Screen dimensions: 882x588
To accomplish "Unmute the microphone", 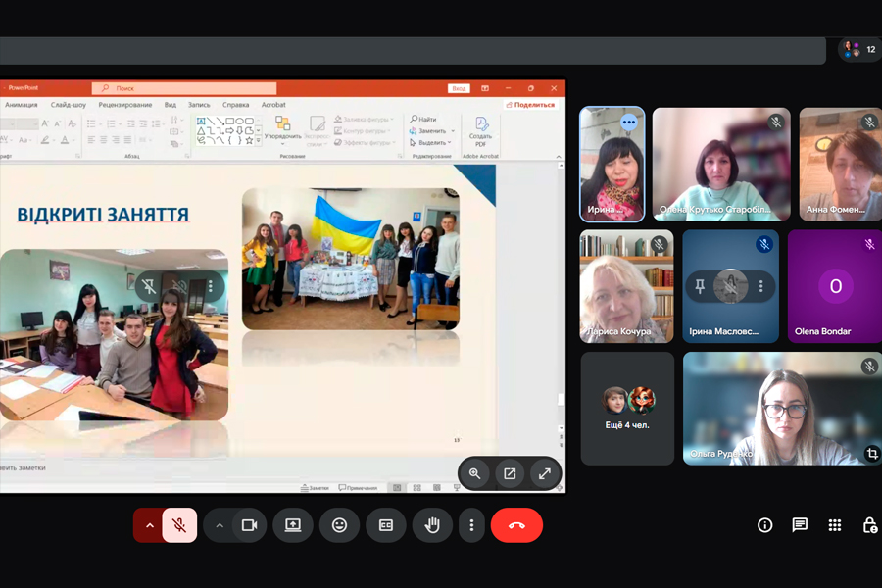I will coord(179,525).
